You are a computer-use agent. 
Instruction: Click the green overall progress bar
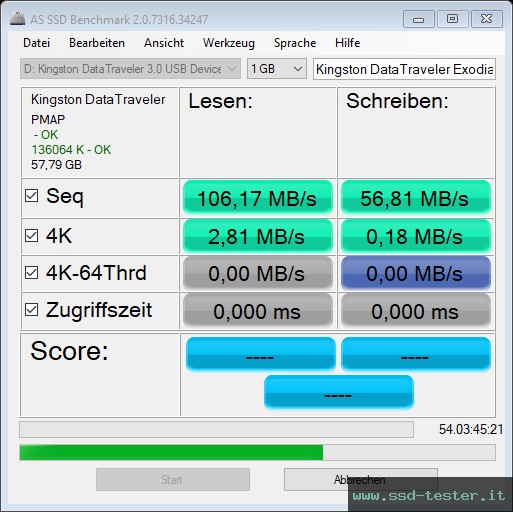tap(257, 452)
